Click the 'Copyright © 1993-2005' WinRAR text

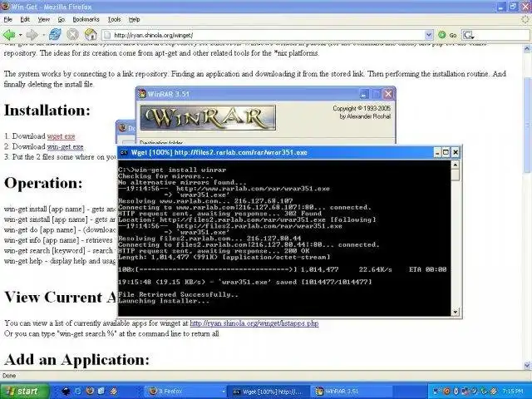coord(362,108)
